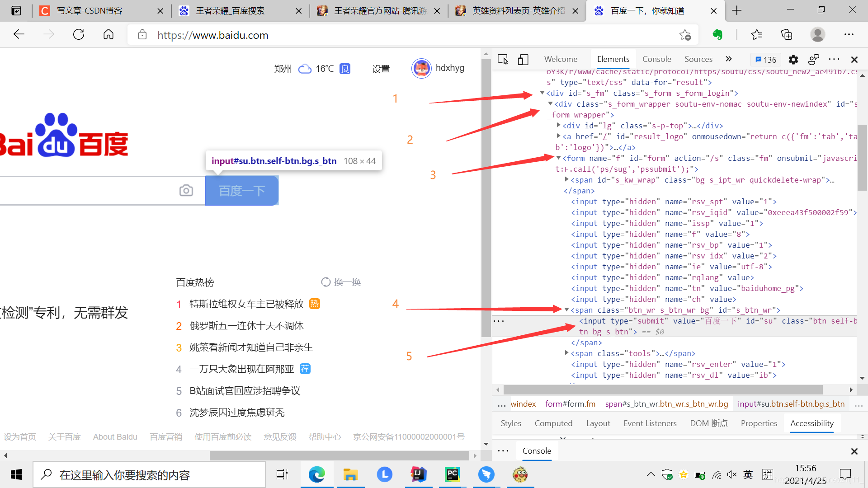Viewport: 868px width, 488px height.
Task: Click the 郑州 weather widget
Action: 312,69
